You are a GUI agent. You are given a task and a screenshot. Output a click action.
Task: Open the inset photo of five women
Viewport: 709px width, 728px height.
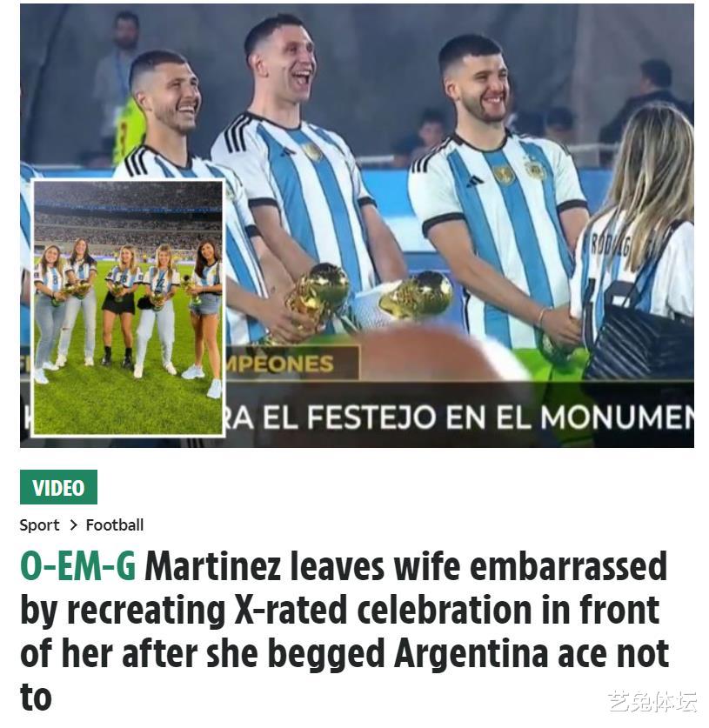(x=128, y=308)
